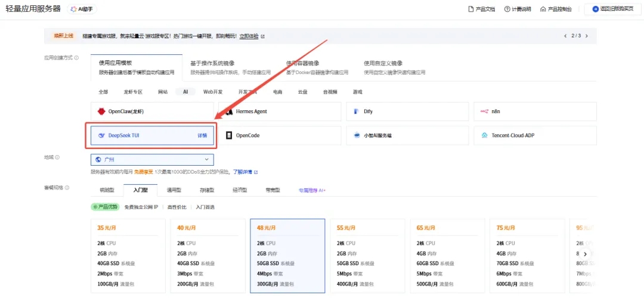The height and width of the screenshot is (301, 644).
Task: Select the Hermes Agent template card
Action: pyautogui.click(x=280, y=111)
